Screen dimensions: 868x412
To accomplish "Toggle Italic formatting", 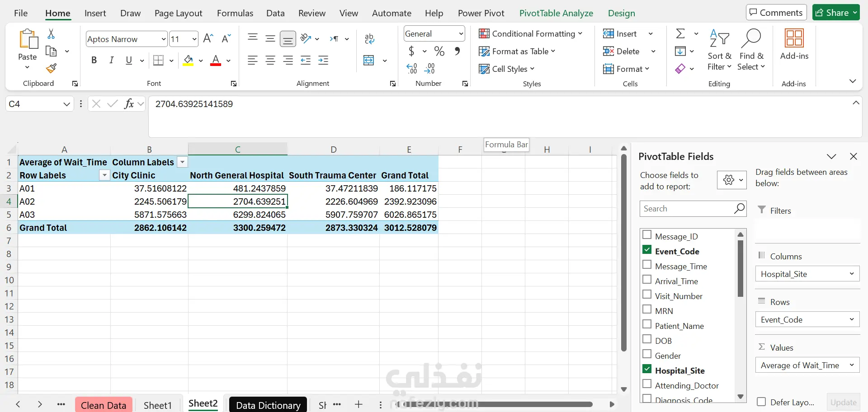I will 111,60.
